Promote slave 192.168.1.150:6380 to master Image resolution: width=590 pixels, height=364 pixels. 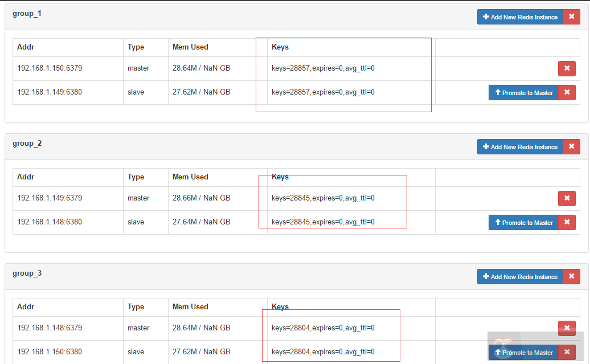click(x=523, y=352)
